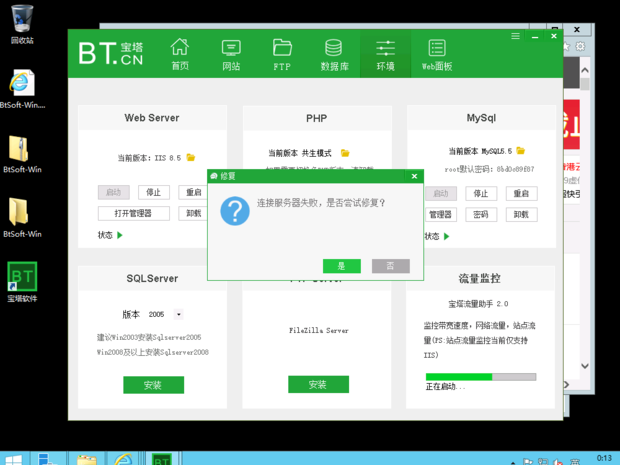Click the Web Server 状态 green arrow
620x465 pixels.
pyautogui.click(x=120, y=235)
